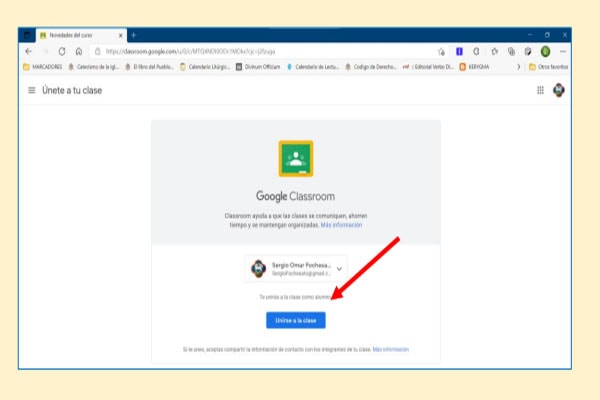Open the Editorial Verbo Di... bookmark
This screenshot has width=600, height=400.
click(x=428, y=67)
